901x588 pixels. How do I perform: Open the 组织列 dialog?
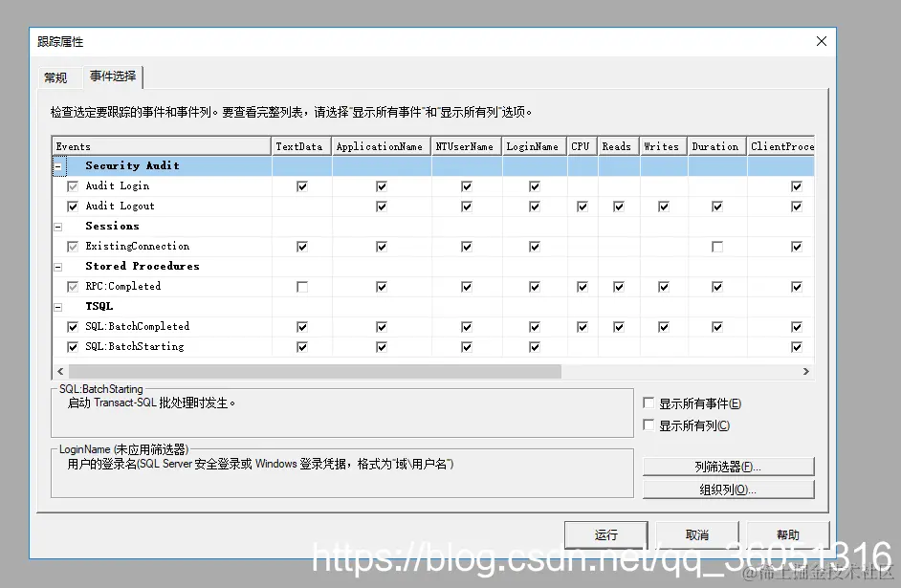point(729,490)
